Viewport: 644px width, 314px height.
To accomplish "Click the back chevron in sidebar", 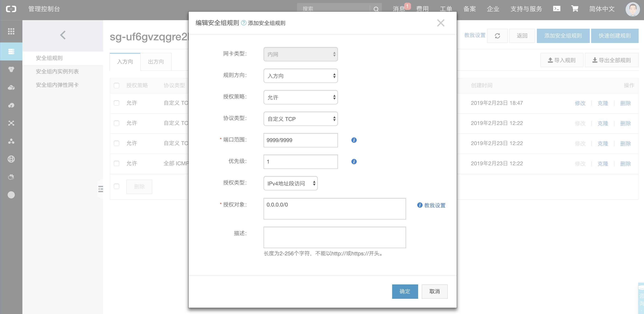I will pyautogui.click(x=63, y=35).
